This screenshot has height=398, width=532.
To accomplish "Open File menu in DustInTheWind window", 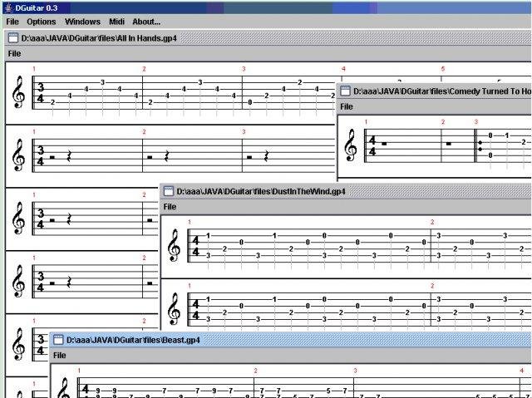I will (x=170, y=207).
